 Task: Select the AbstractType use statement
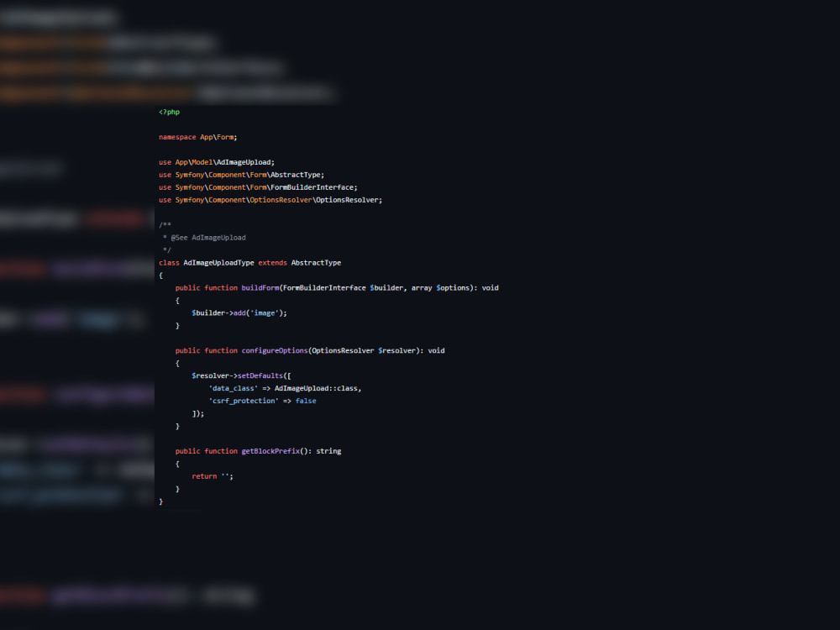pyautogui.click(x=241, y=175)
